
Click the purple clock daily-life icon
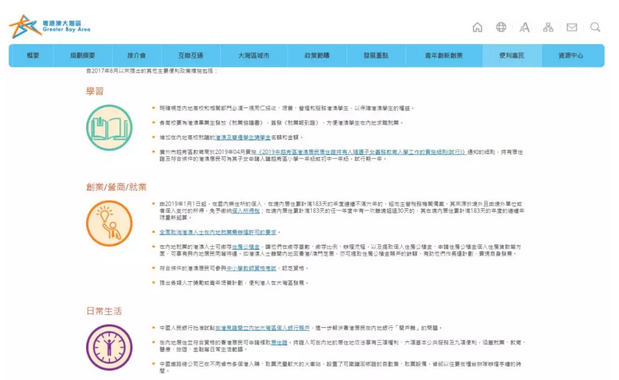coord(109,347)
